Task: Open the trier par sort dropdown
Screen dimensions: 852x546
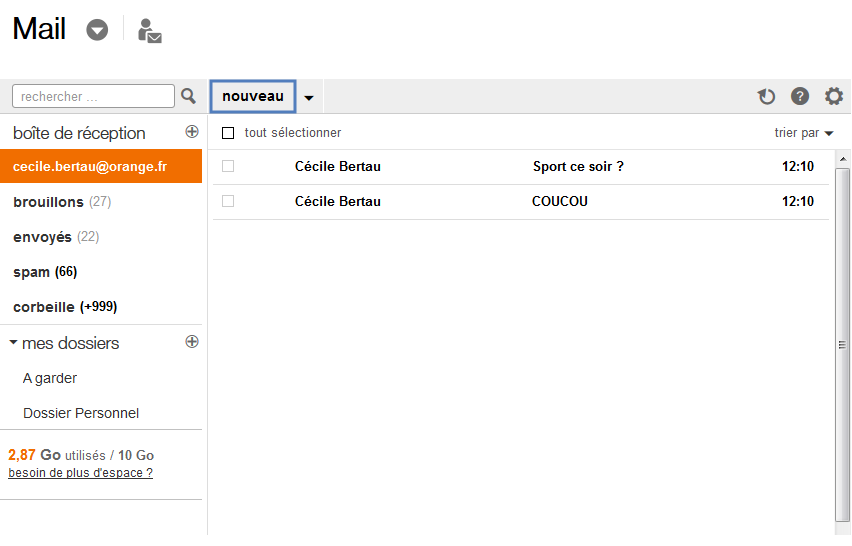Action: coord(804,133)
